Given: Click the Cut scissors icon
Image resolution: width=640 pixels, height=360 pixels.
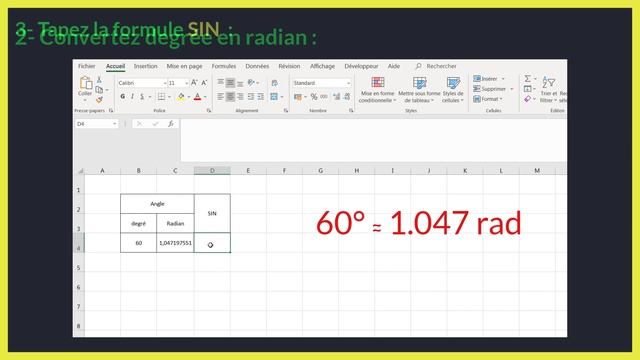Looking at the screenshot, I should point(99,80).
